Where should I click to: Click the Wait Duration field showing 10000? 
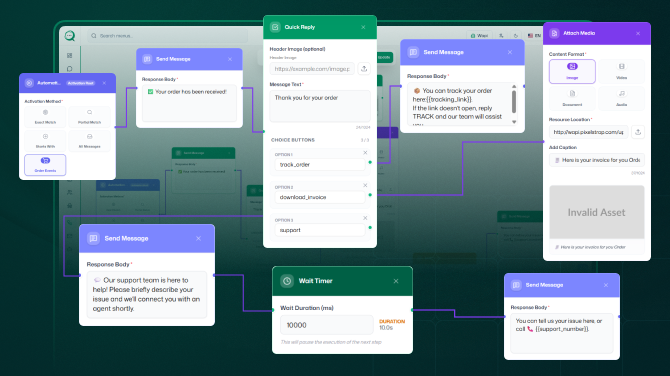pyautogui.click(x=327, y=325)
